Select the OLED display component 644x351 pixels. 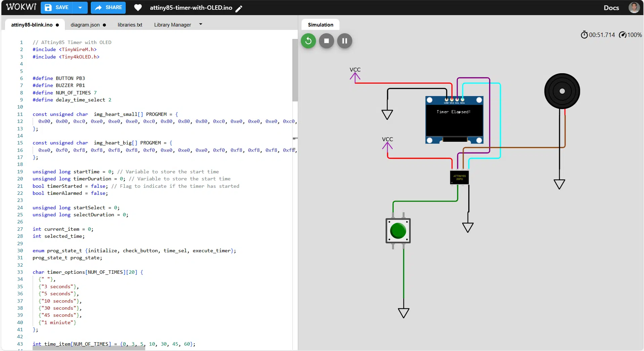(x=454, y=120)
